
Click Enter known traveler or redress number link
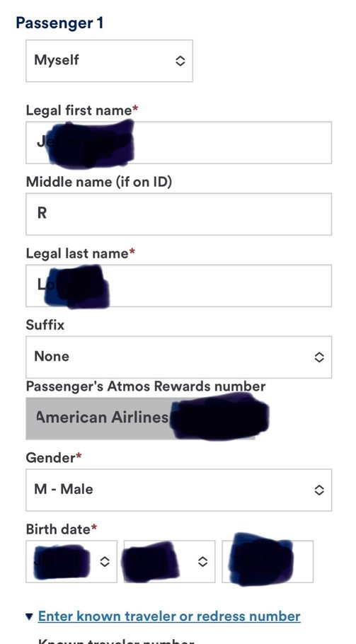tap(169, 616)
